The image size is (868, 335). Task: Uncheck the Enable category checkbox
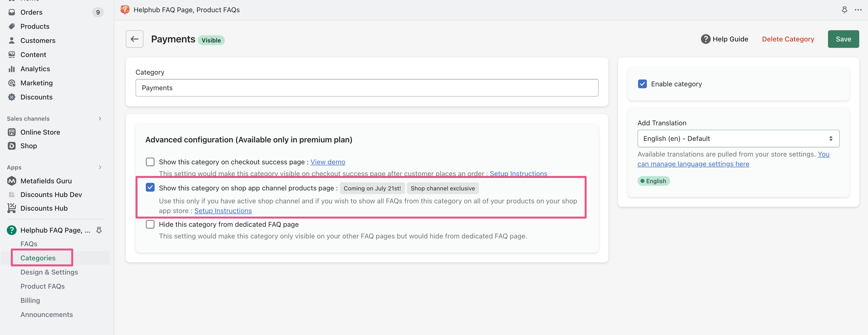point(642,84)
